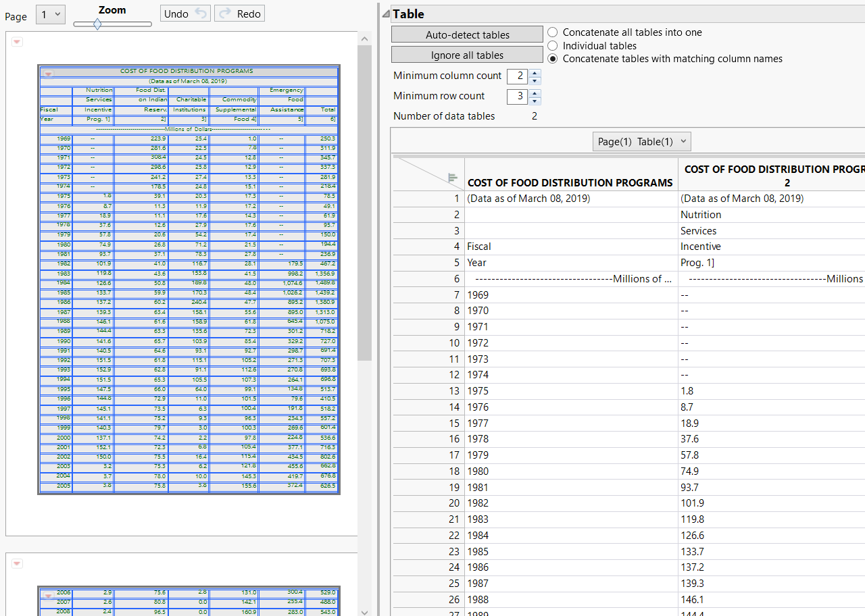The image size is (865, 616).
Task: Choose the Individual tables option
Action: (553, 46)
